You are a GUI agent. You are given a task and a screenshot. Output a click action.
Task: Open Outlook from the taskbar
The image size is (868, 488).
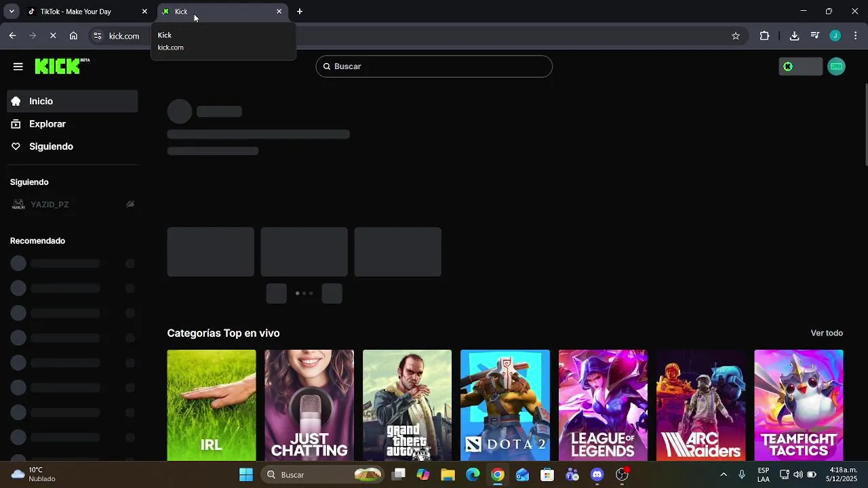click(522, 474)
